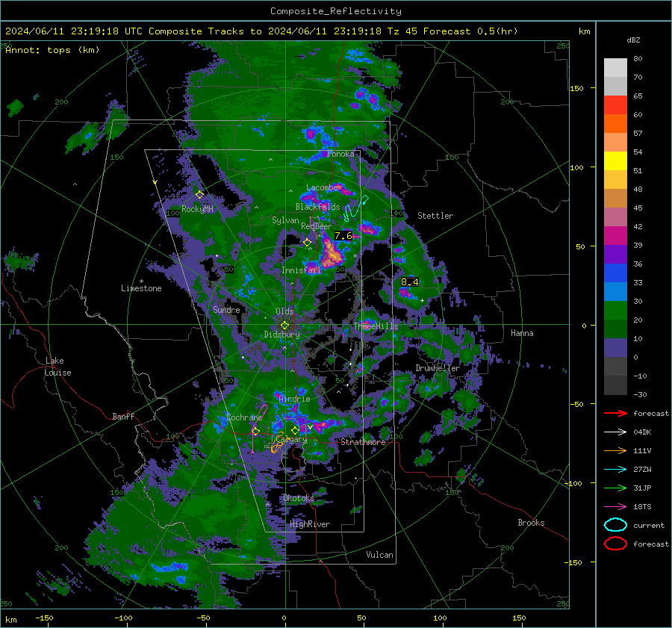672x628 pixels.
Task: Click the yellow diamond marker above RockyMH
Action: click(199, 195)
